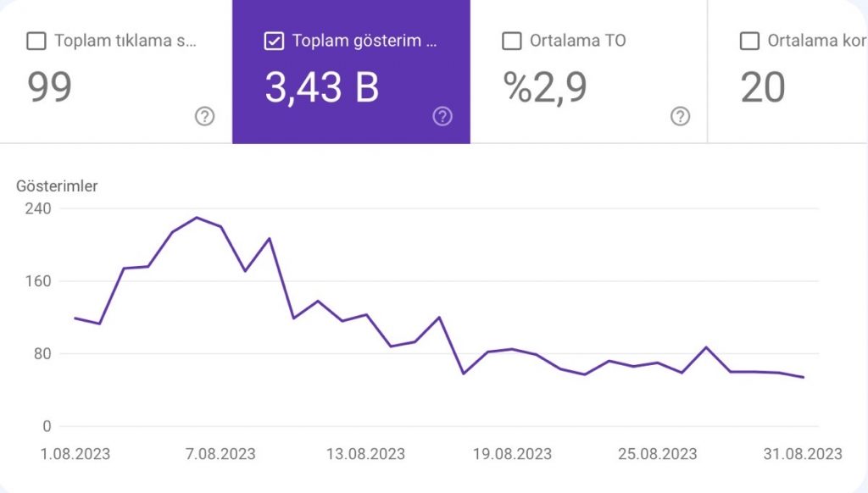This screenshot has width=868, height=493.
Task: Select the 3,43 B impressions value
Action: tap(321, 87)
